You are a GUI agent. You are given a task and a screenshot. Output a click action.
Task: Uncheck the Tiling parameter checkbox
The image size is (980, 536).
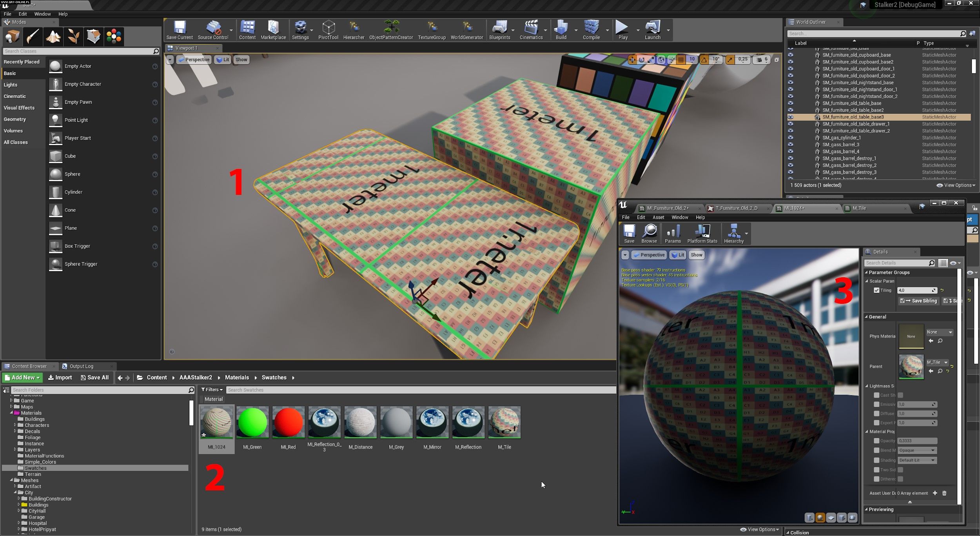[877, 290]
